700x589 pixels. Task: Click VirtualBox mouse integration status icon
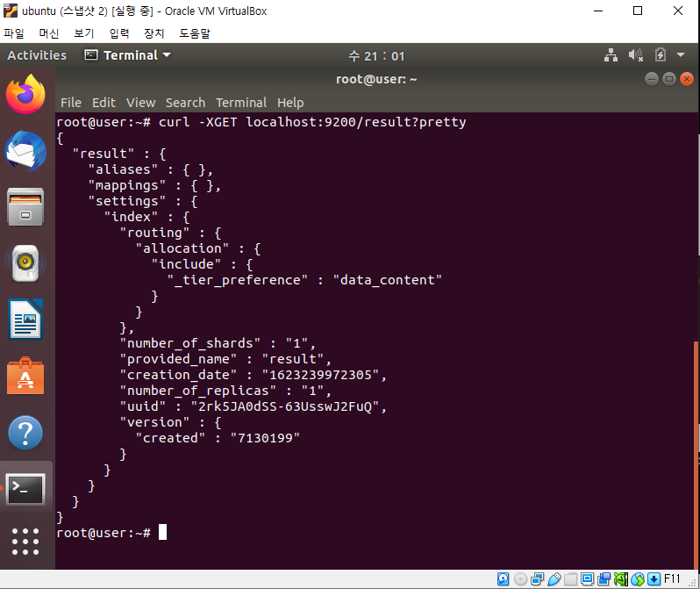pyautogui.click(x=638, y=579)
